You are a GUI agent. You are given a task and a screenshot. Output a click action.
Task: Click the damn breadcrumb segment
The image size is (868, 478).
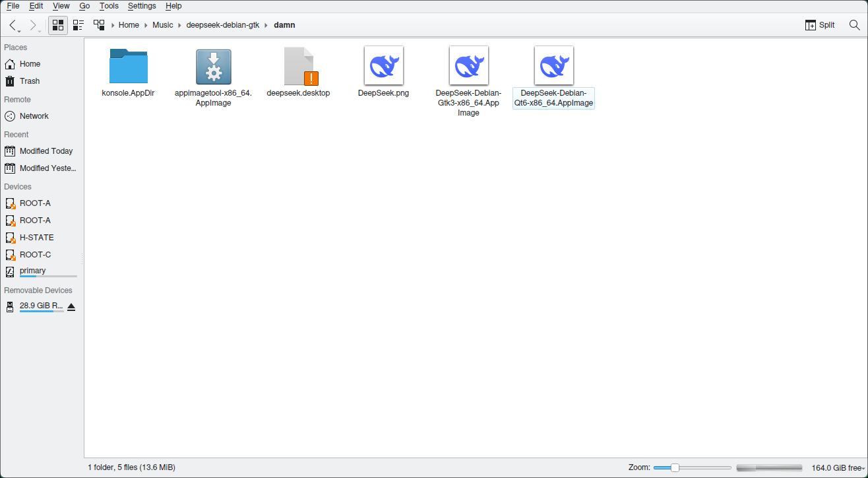click(x=284, y=25)
